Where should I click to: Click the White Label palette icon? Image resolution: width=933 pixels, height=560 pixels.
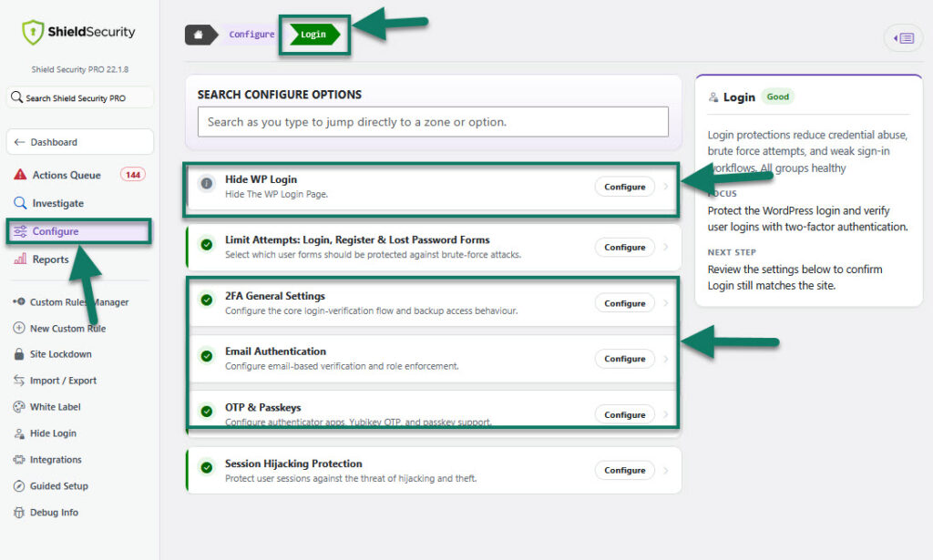[x=19, y=407]
